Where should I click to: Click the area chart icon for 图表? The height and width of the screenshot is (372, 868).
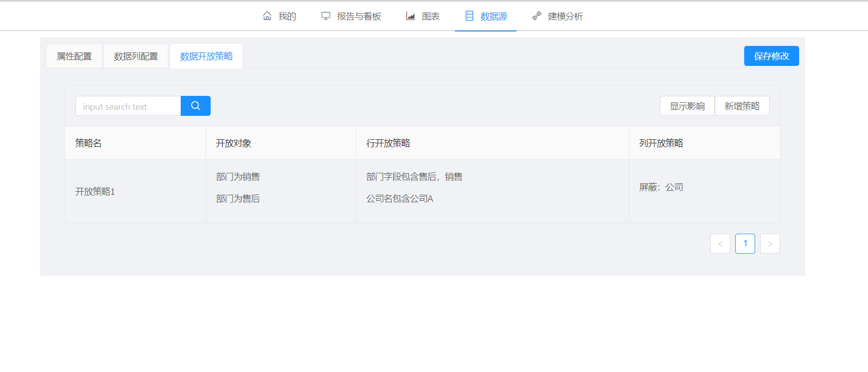pyautogui.click(x=410, y=16)
